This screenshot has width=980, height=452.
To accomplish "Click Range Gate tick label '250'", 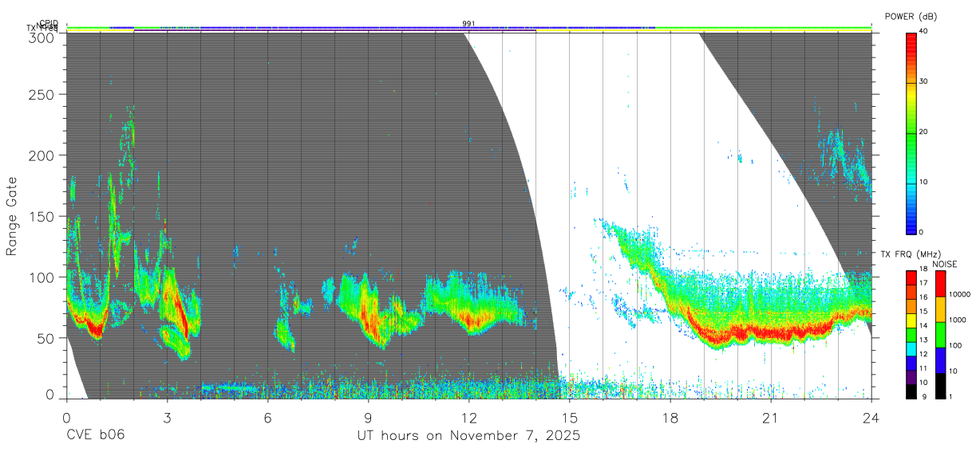I will (x=42, y=94).
